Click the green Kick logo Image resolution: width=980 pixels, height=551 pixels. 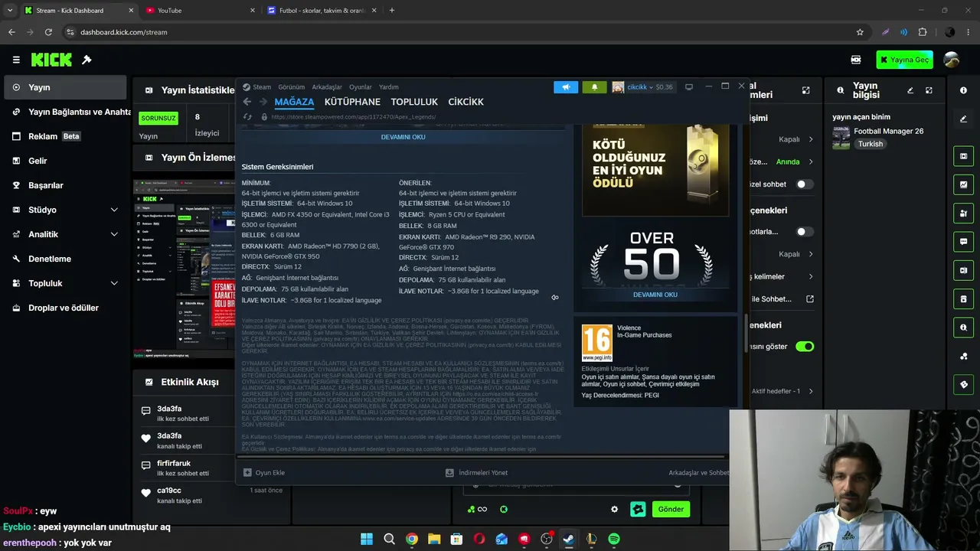51,60
